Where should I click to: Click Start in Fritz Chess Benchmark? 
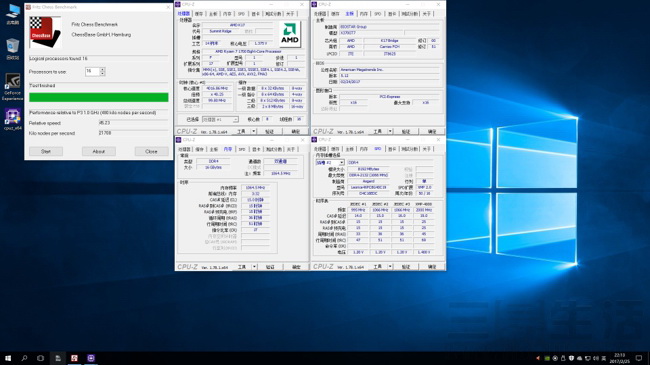tap(46, 151)
